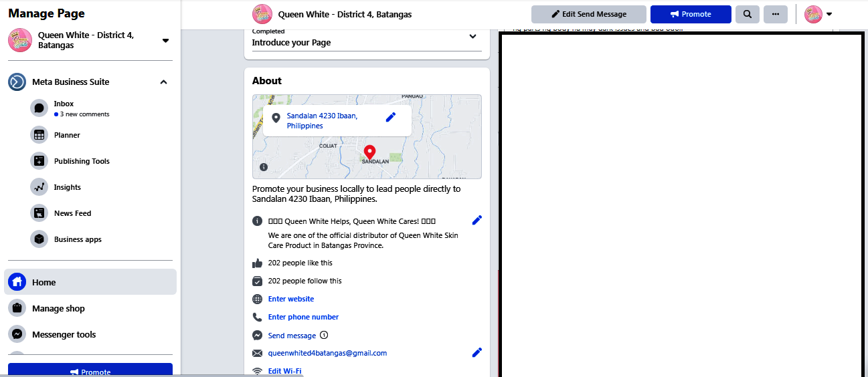
Task: Click the Promote button in top bar
Action: coord(691,14)
